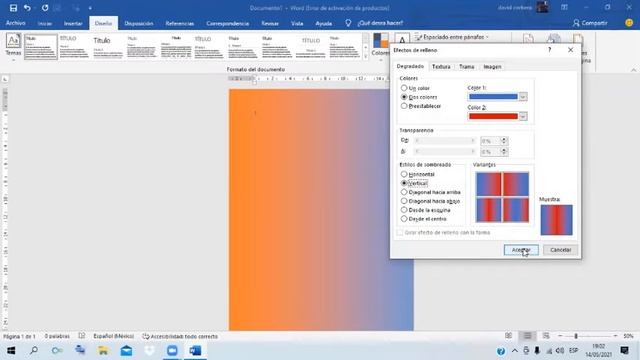Click the Compartir share button
This screenshot has width=640, height=360.
(x=590, y=23)
